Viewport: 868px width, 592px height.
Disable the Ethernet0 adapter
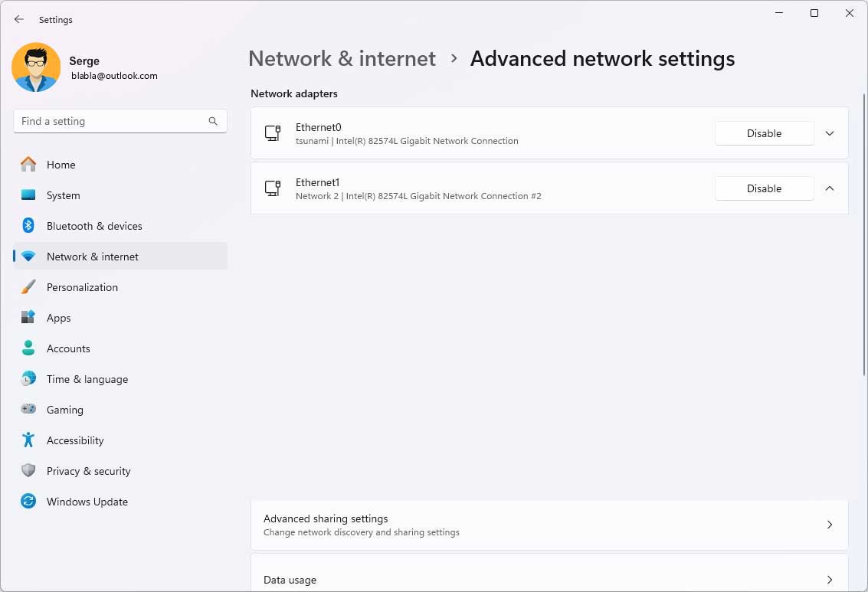(764, 133)
